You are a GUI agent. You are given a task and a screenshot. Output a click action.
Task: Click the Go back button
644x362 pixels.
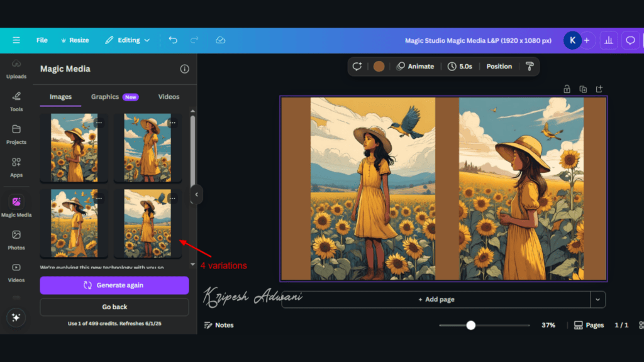pos(114,307)
